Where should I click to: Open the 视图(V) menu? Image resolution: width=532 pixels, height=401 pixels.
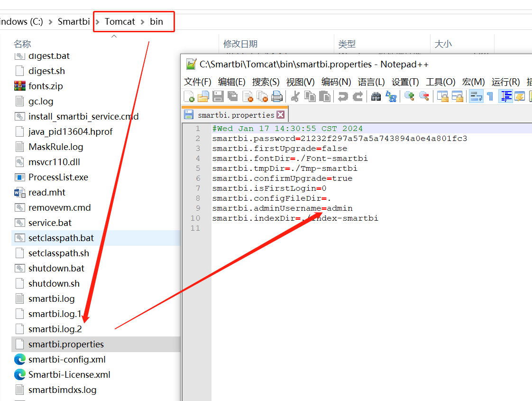click(300, 82)
